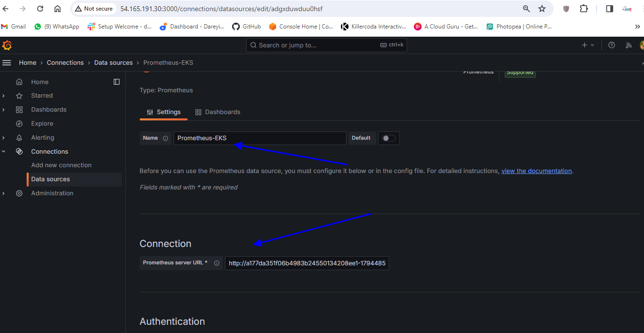The height and width of the screenshot is (333, 644).
Task: Open the Explore compass icon
Action: click(x=19, y=124)
